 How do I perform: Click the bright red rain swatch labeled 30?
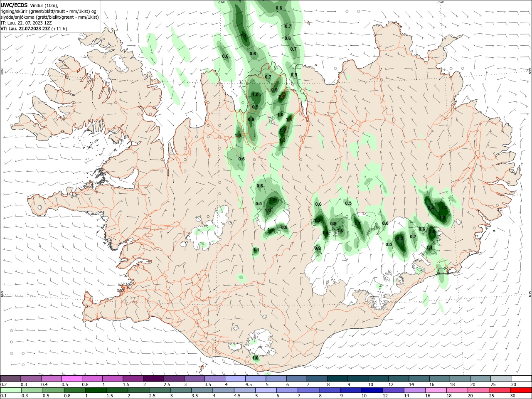tap(521, 390)
